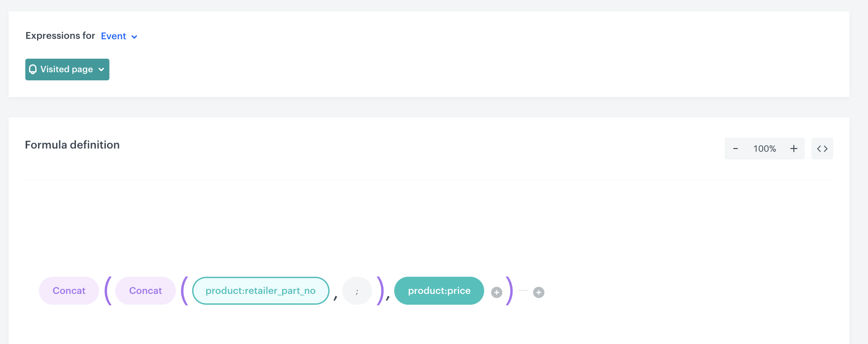Click the plus icon at formula end
This screenshot has height=344, width=868.
point(538,292)
